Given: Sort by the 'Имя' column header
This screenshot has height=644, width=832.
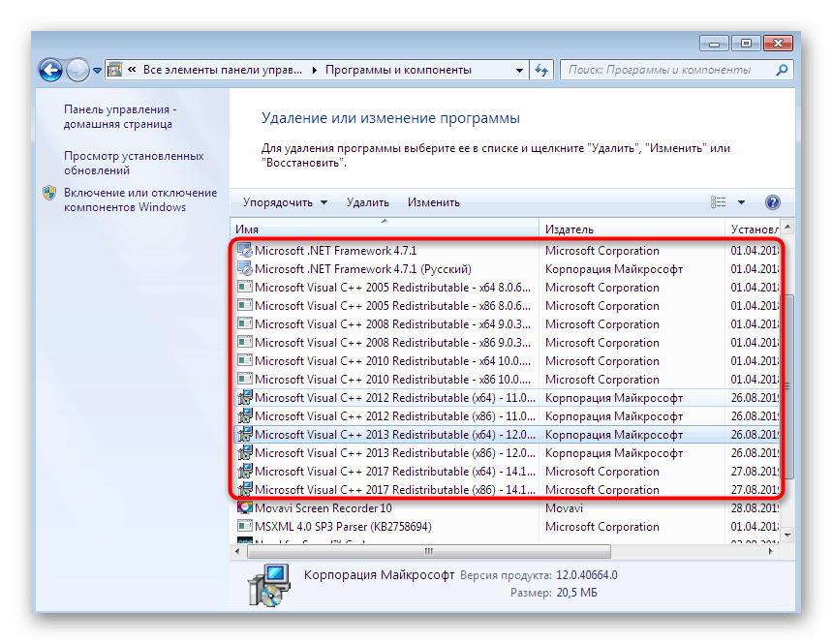Looking at the screenshot, I should click(x=385, y=229).
